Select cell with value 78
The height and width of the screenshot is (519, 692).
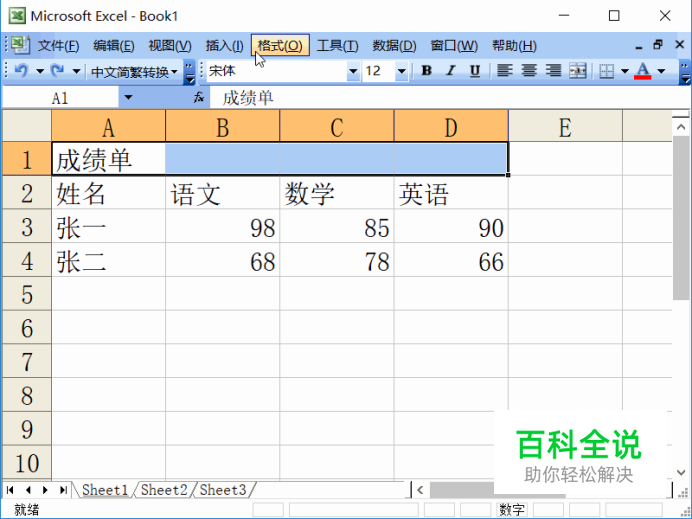coord(337,260)
